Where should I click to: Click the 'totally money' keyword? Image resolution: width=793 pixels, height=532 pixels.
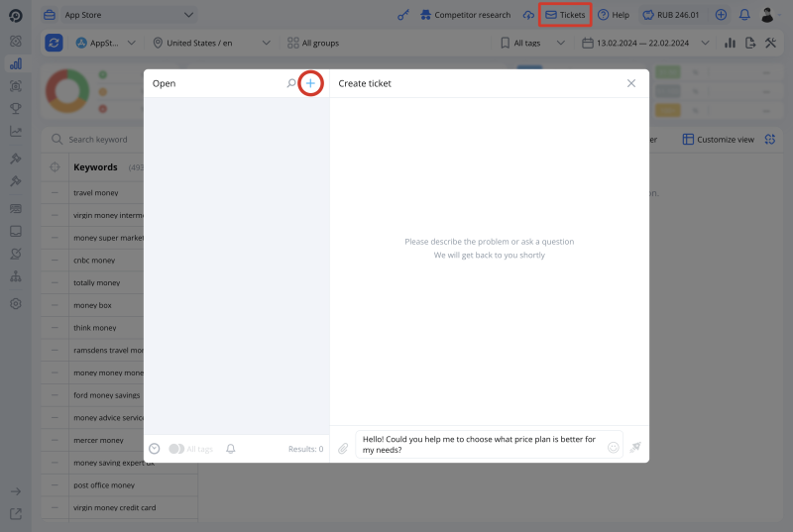point(96,283)
